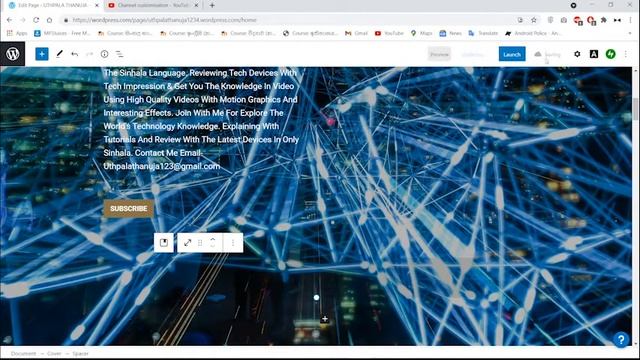Click the SUBSCRIBE button block
The height and width of the screenshot is (360, 640).
129,209
